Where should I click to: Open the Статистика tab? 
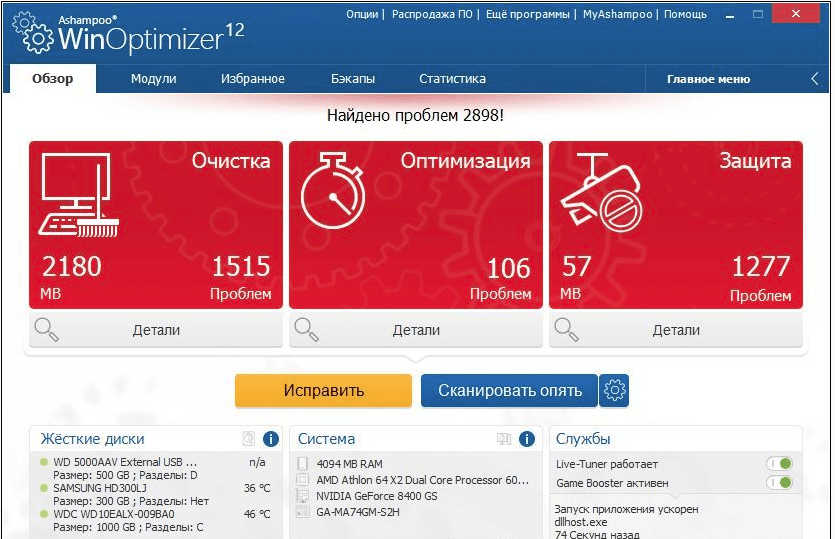pyautogui.click(x=452, y=79)
